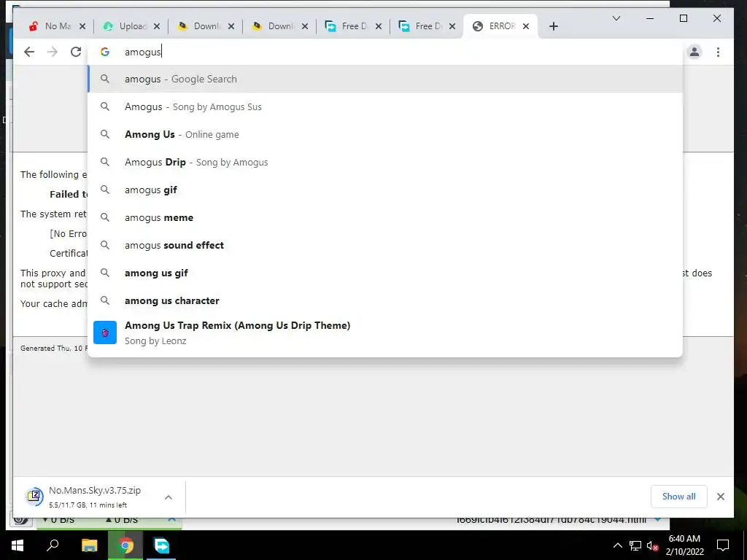Click the muted volume tray icon
The width and height of the screenshot is (747, 560).
[652, 545]
